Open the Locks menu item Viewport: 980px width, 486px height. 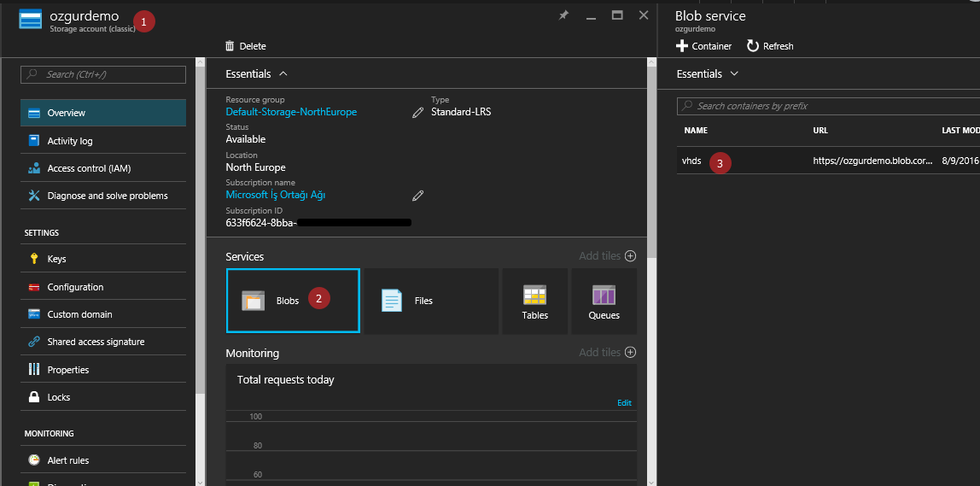(x=103, y=397)
